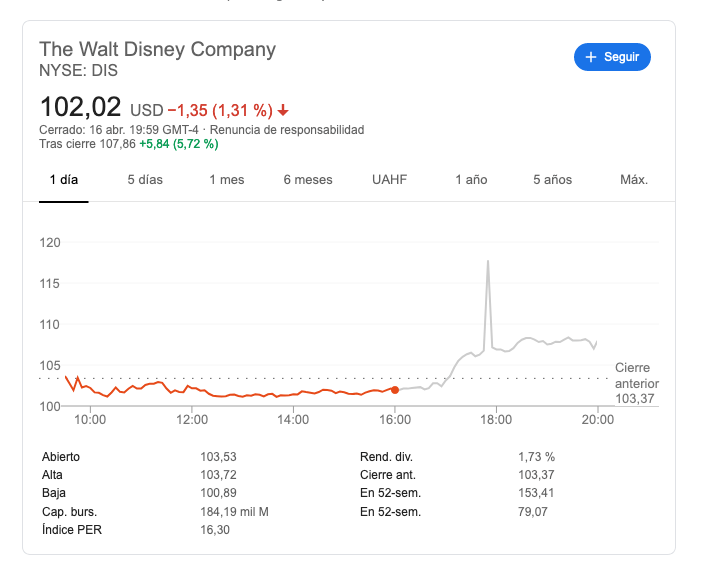This screenshot has height=568, width=703.
Task: Click the red down arrow icon
Action: pyautogui.click(x=283, y=110)
